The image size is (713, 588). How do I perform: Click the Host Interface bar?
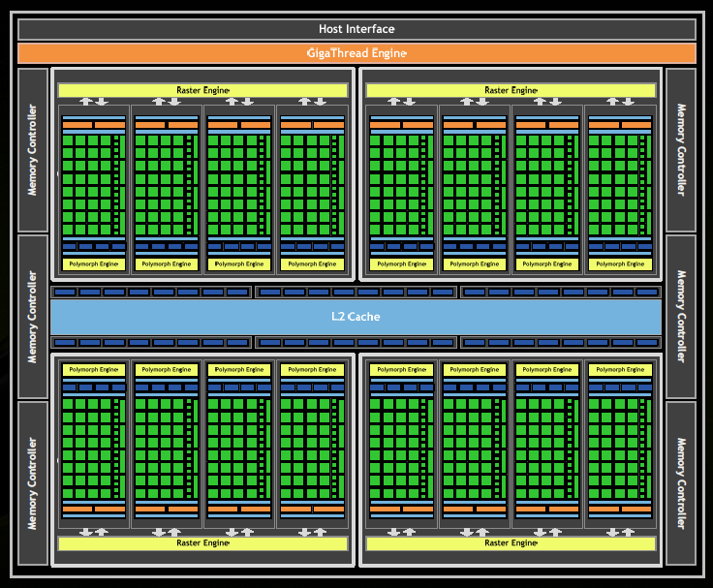[356, 29]
